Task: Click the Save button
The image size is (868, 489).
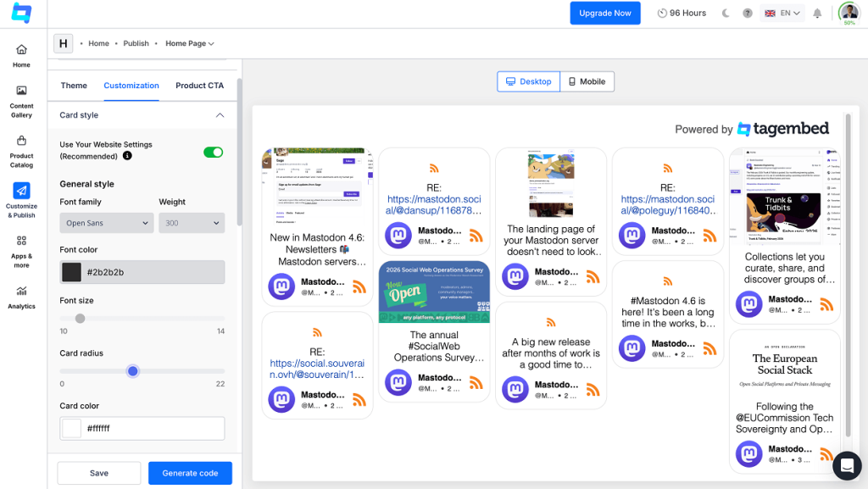Action: (x=99, y=473)
